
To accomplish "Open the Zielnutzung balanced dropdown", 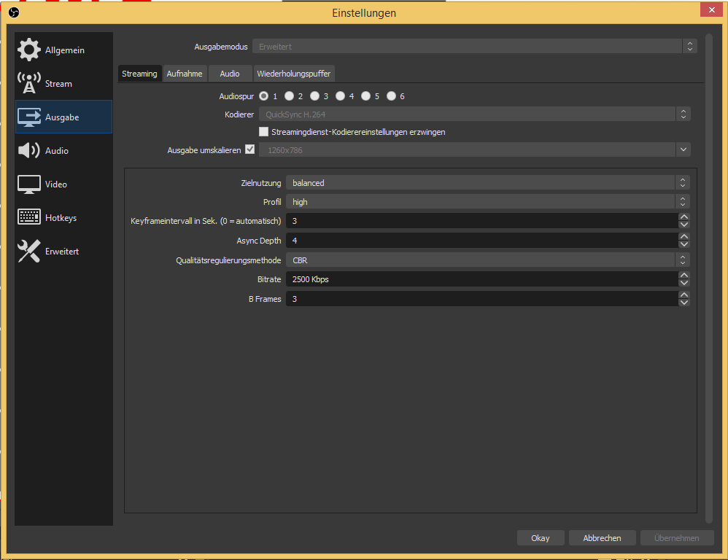I will (487, 183).
